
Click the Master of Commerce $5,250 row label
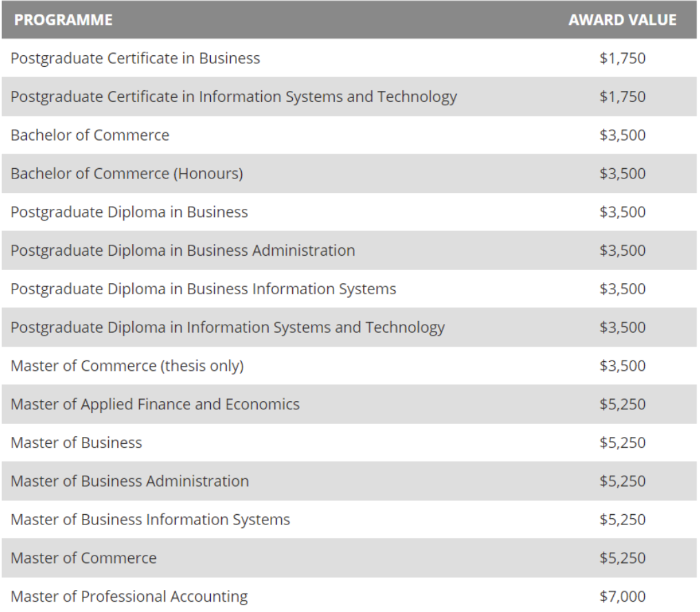pos(83,558)
